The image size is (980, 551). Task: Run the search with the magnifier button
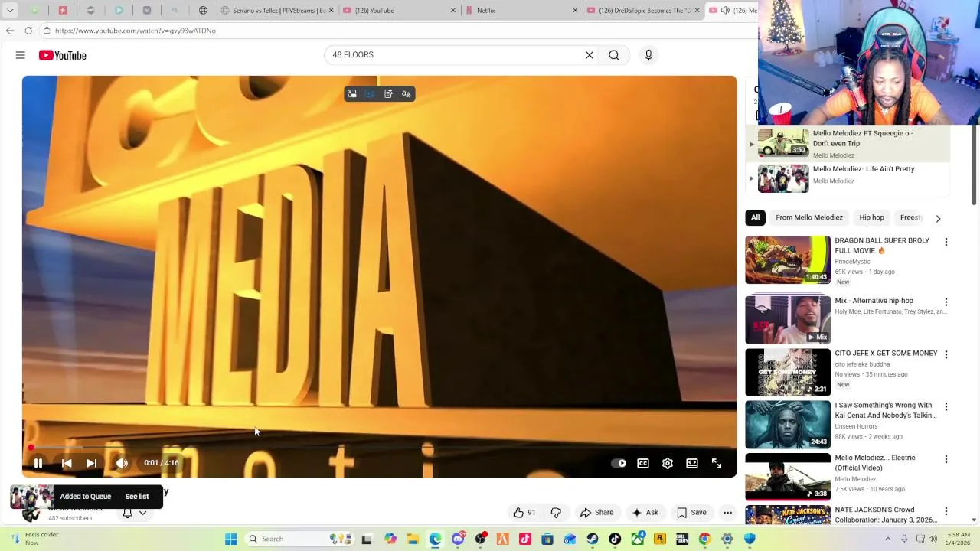pos(614,55)
